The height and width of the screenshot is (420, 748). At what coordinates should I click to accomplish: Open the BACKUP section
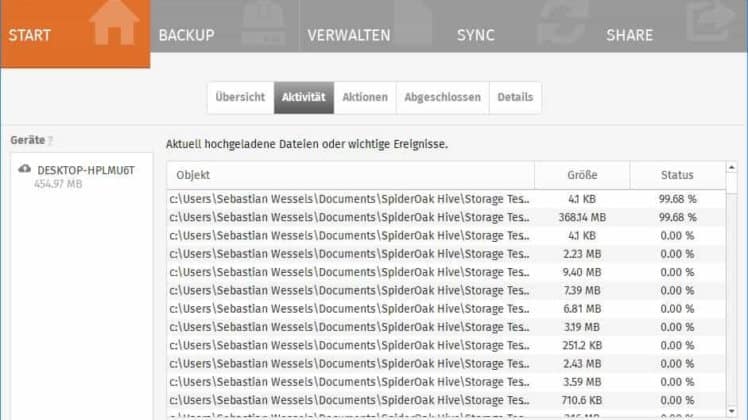click(187, 35)
